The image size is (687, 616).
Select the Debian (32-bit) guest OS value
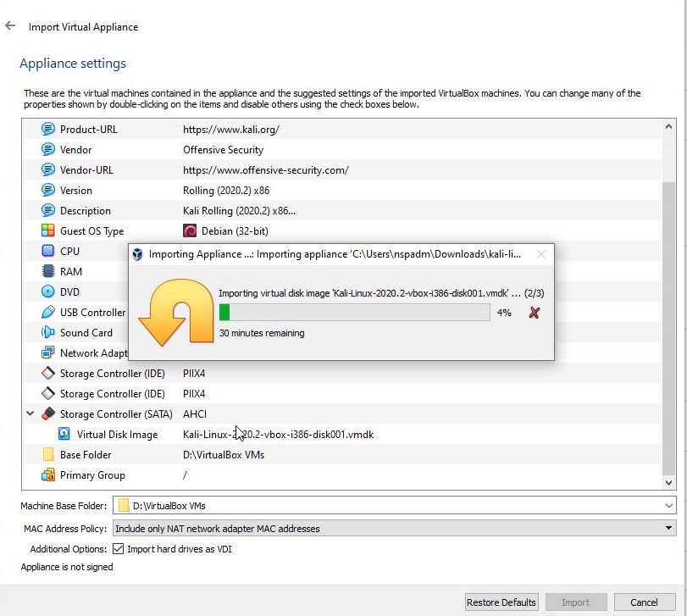coord(235,230)
